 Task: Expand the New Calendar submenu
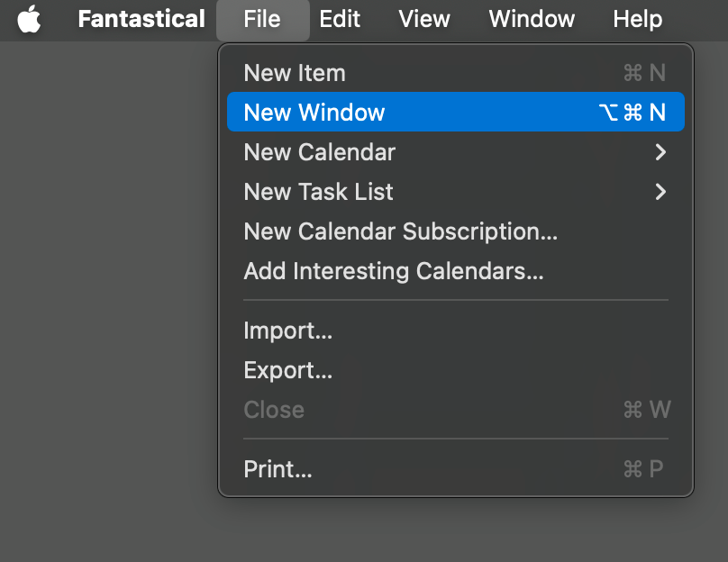[456, 151]
